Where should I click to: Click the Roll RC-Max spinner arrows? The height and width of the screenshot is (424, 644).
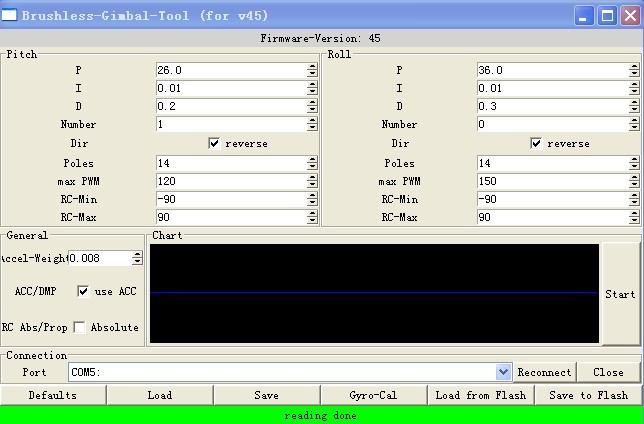(x=634, y=217)
